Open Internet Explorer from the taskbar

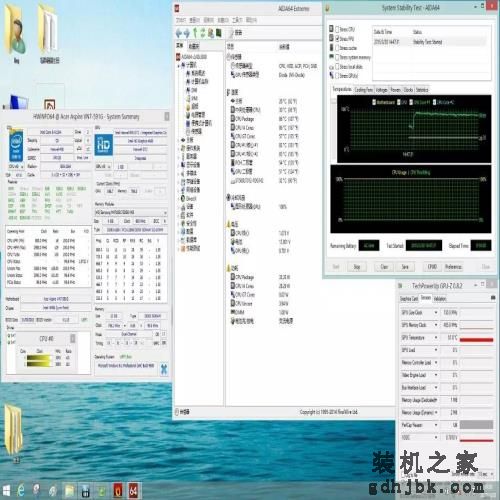click(x=21, y=491)
